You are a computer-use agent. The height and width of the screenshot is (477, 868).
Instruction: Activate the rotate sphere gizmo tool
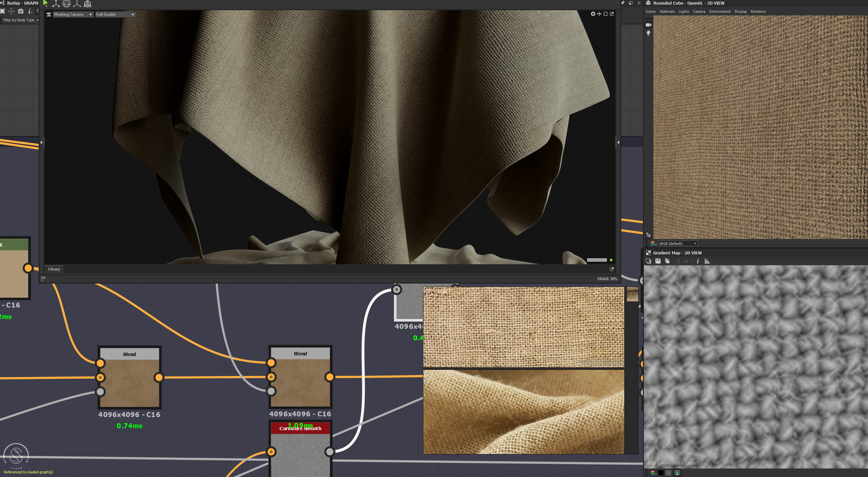[67, 4]
